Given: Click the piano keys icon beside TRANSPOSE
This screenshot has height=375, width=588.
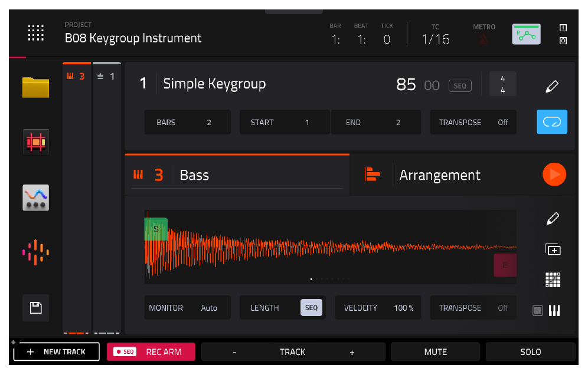Looking at the screenshot, I should click(554, 310).
